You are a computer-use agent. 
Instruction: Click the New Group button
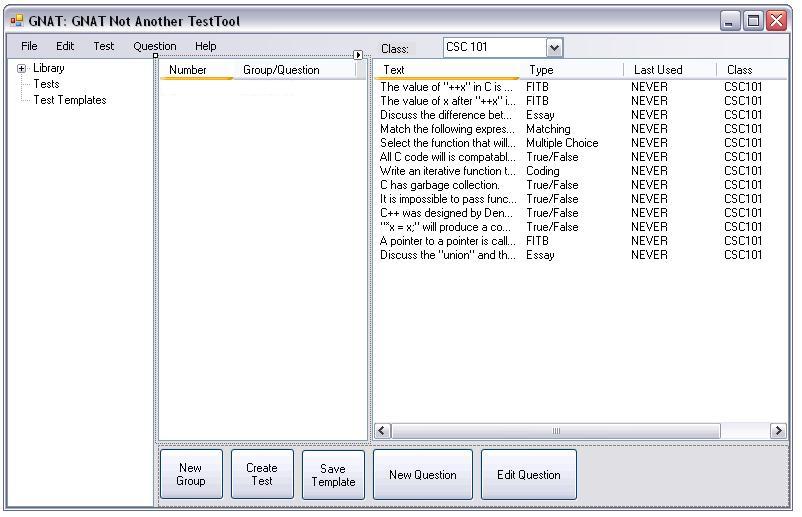[x=190, y=474]
